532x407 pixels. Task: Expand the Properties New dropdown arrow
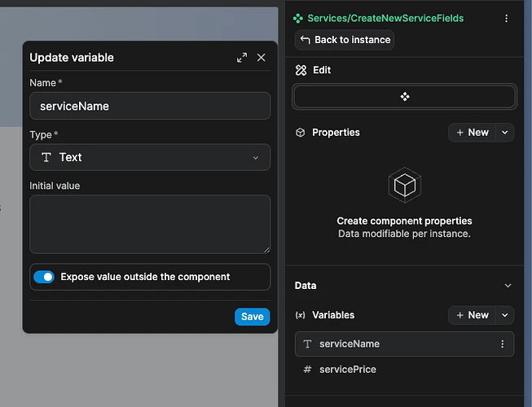tap(505, 133)
